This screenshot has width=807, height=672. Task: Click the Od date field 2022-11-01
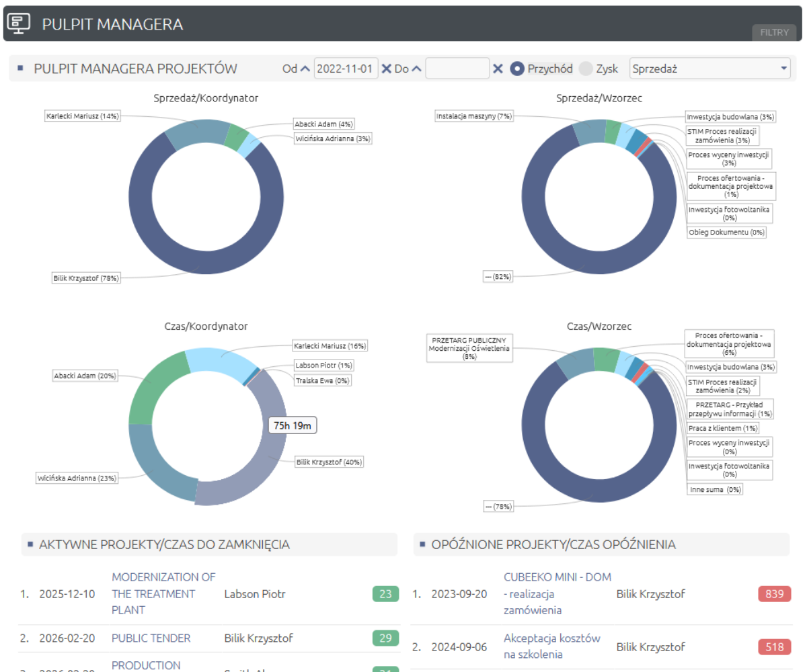(x=346, y=69)
